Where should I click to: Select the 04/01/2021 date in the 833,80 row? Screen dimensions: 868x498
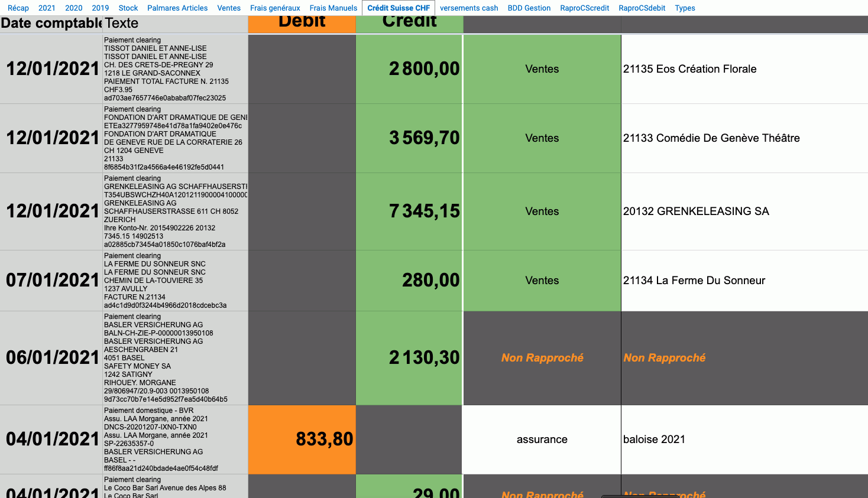(x=51, y=440)
